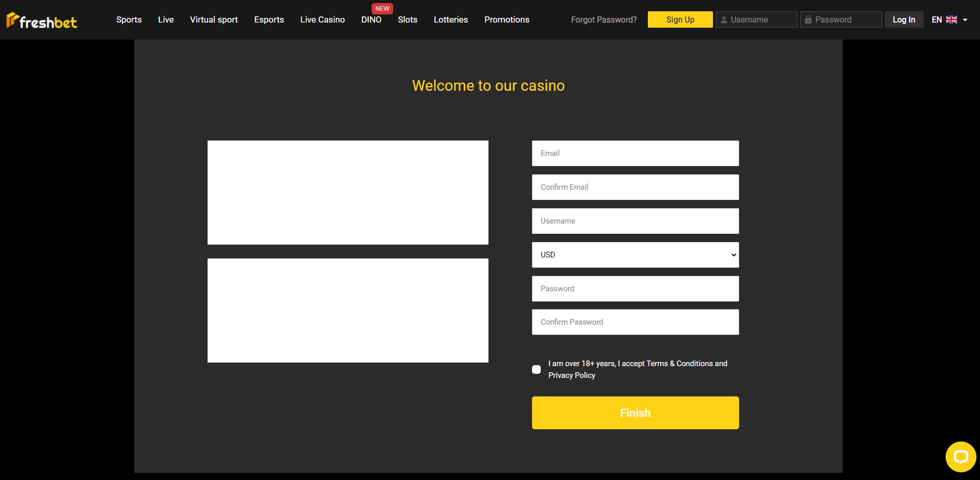Expand the USD currency dropdown
This screenshot has height=480, width=980.
click(x=635, y=255)
